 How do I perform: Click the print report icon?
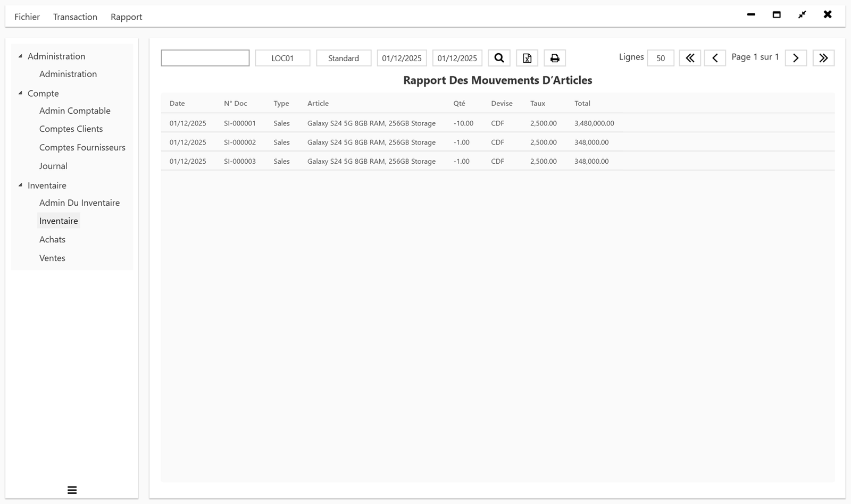pyautogui.click(x=555, y=57)
